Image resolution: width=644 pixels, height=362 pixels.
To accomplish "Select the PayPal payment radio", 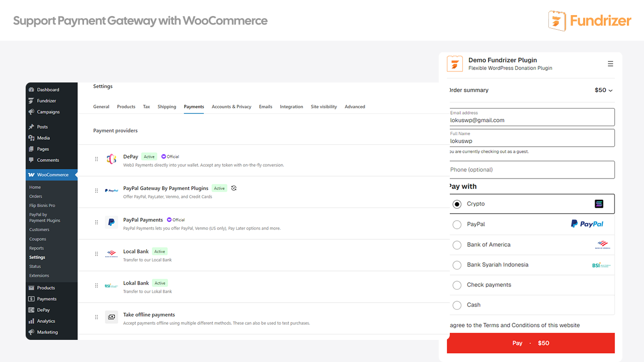I will pyautogui.click(x=457, y=224).
